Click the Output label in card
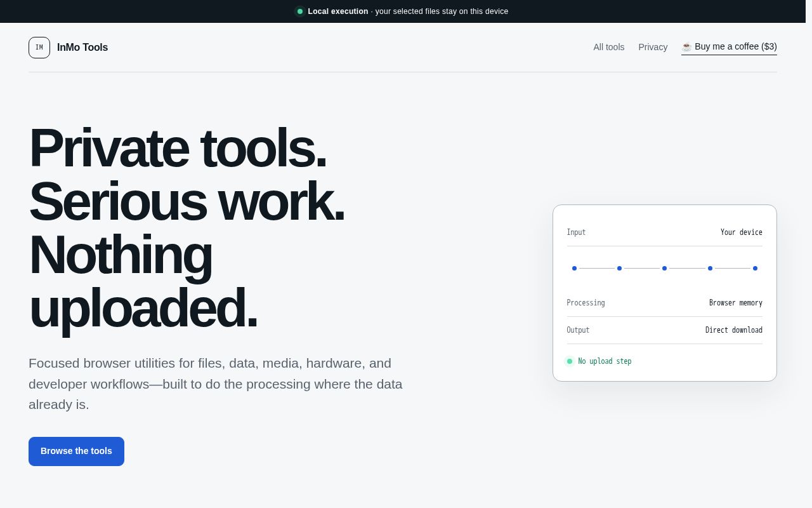This screenshot has height=508, width=812. click(578, 330)
